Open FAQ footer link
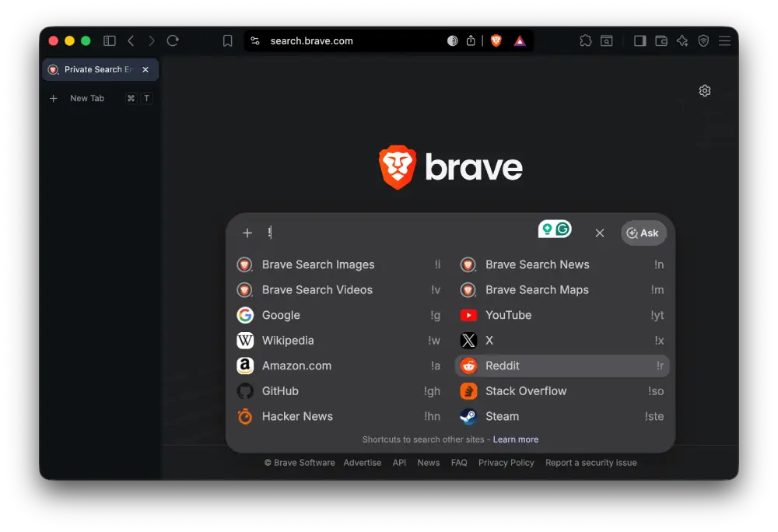The height and width of the screenshot is (532, 778). click(x=459, y=463)
